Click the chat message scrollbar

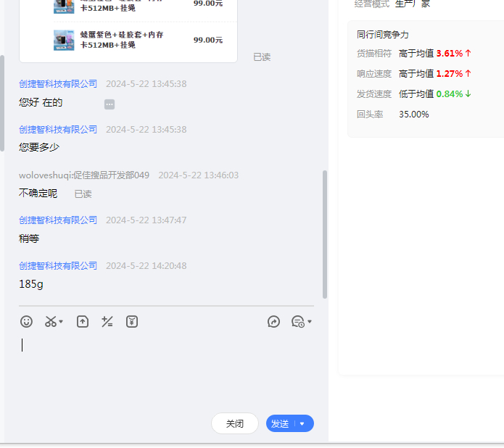click(325, 232)
